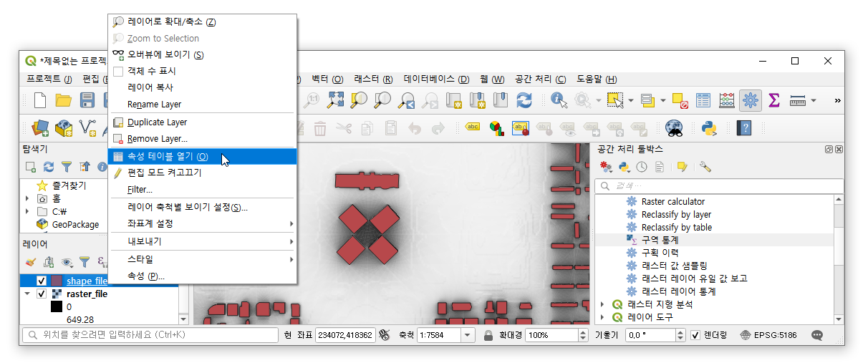The width and height of the screenshot is (868, 363).
Task: Click the shape_file red color swatch
Action: pyautogui.click(x=57, y=281)
